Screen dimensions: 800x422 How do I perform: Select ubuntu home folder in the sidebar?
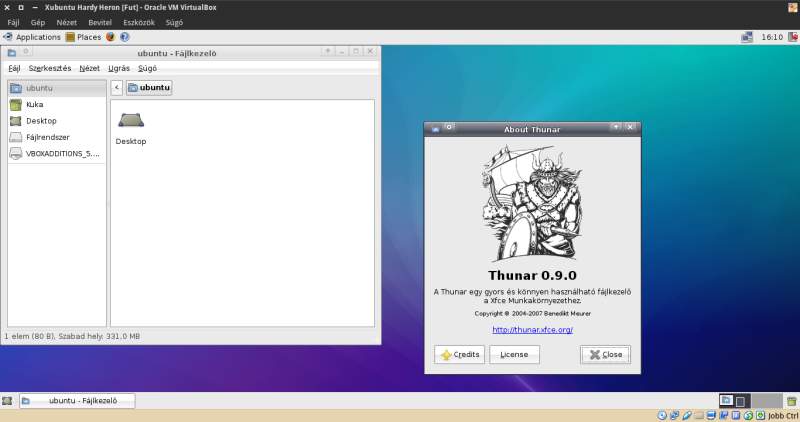coord(57,88)
